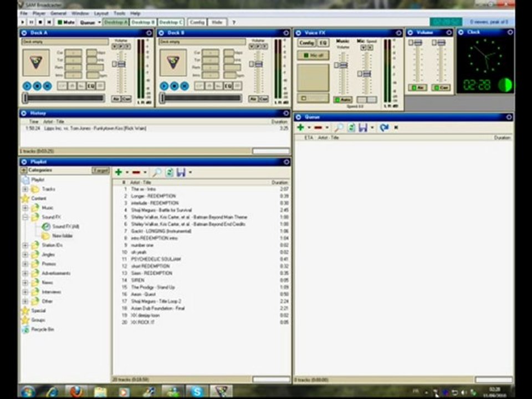Click the blue refresh arrow in the Queue toolbar
Viewport: 532px width, 399px height.
[x=384, y=127]
